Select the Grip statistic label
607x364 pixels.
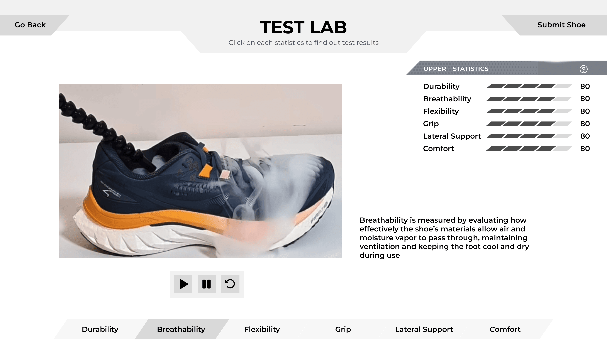[x=431, y=124]
